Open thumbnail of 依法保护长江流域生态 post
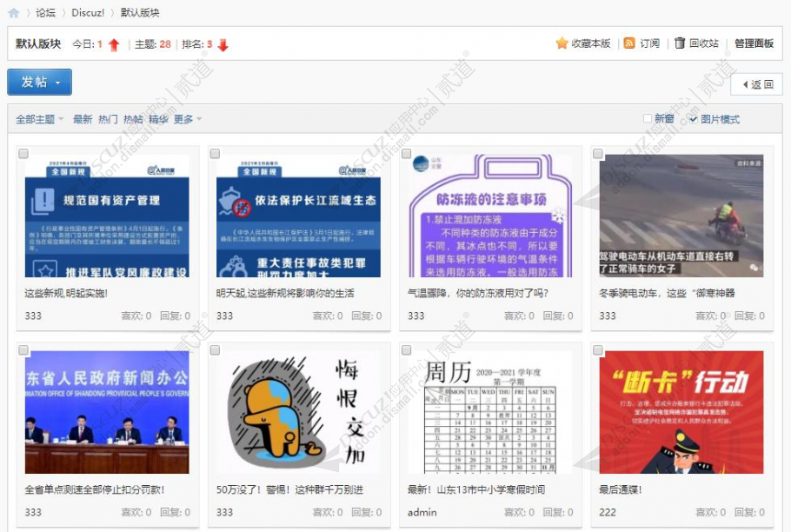The width and height of the screenshot is (791, 532). (299, 216)
